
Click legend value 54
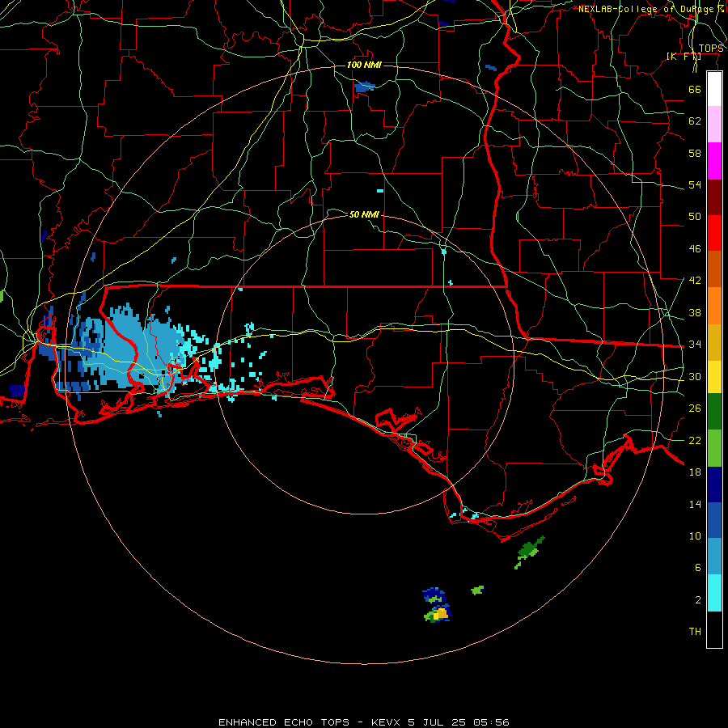click(x=695, y=184)
